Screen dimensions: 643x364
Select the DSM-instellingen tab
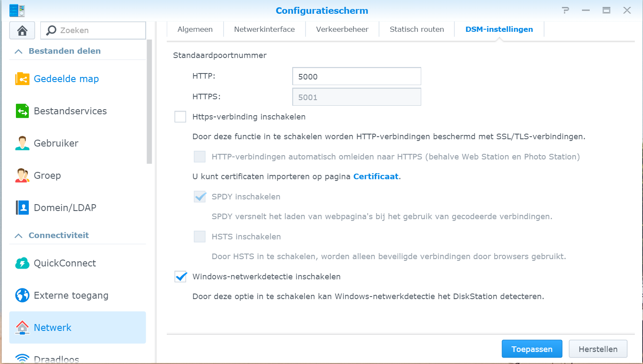(499, 29)
